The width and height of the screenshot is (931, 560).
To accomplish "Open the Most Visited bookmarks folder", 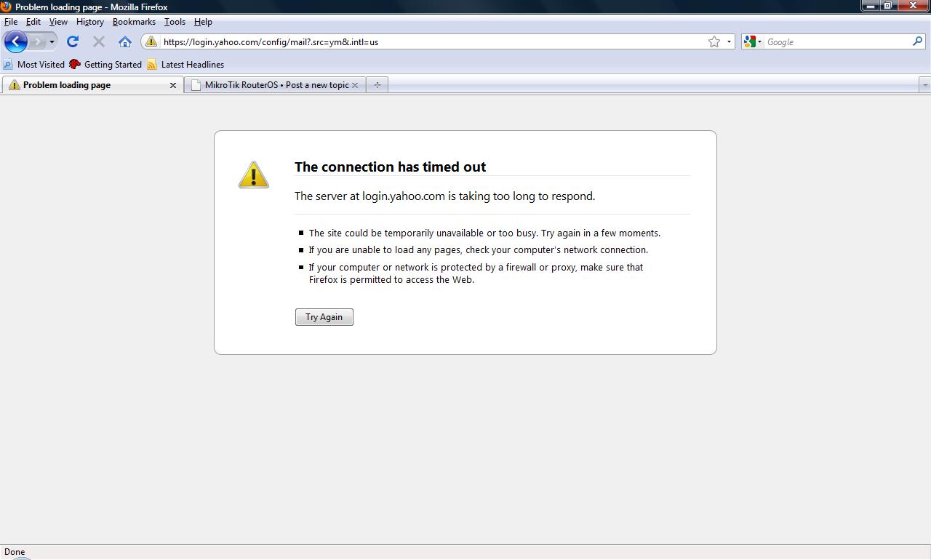I will [34, 64].
